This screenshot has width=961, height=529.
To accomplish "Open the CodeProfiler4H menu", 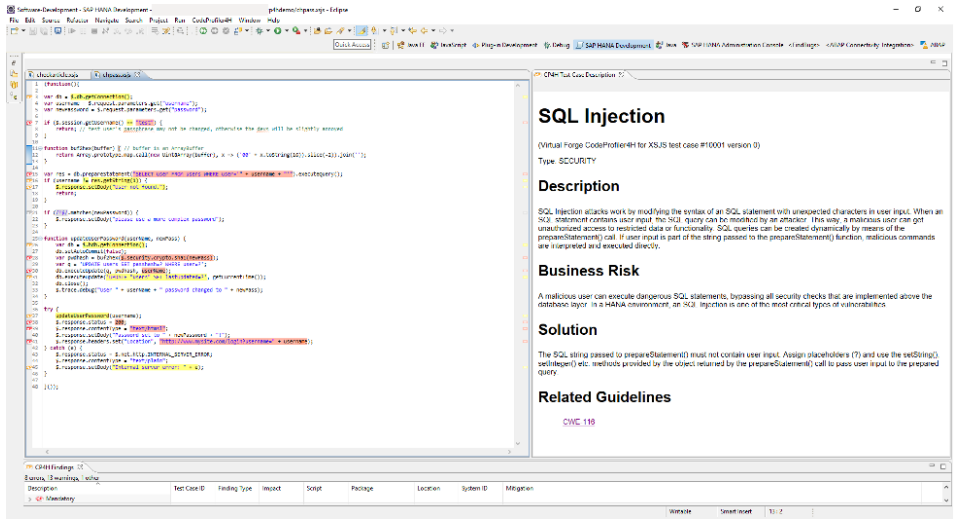I will pos(212,20).
